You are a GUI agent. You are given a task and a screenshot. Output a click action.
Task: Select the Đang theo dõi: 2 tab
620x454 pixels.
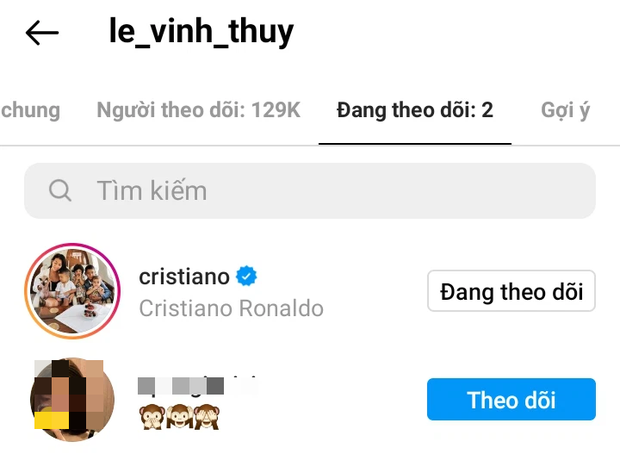(415, 110)
